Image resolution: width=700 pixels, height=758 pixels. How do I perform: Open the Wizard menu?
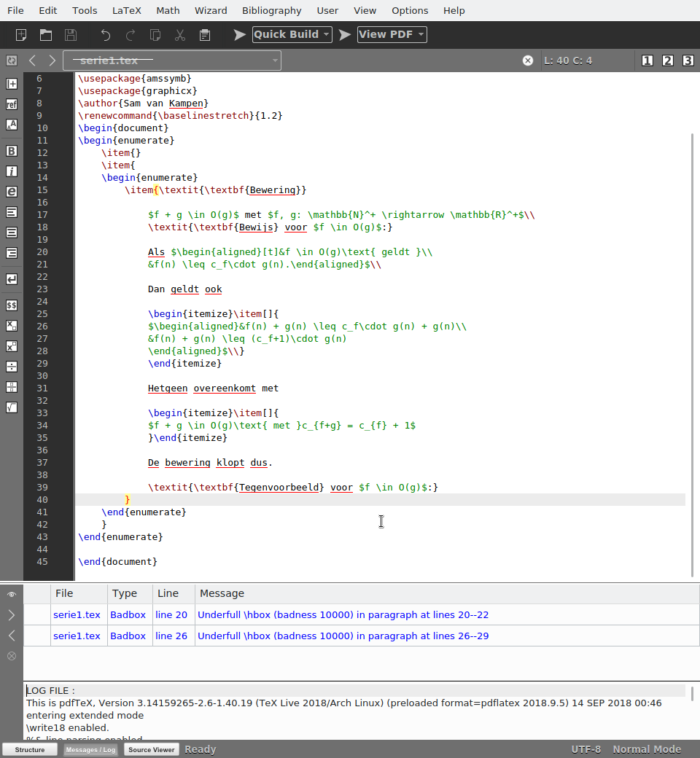point(211,10)
